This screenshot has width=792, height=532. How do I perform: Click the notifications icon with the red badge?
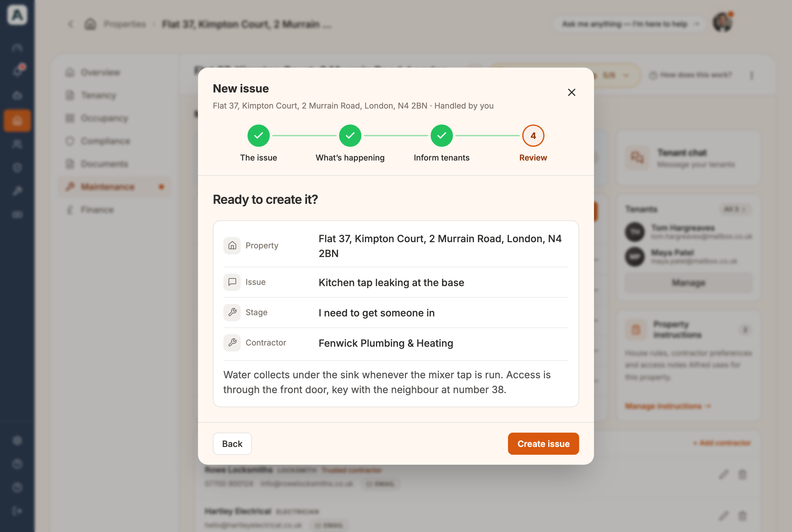point(17,71)
